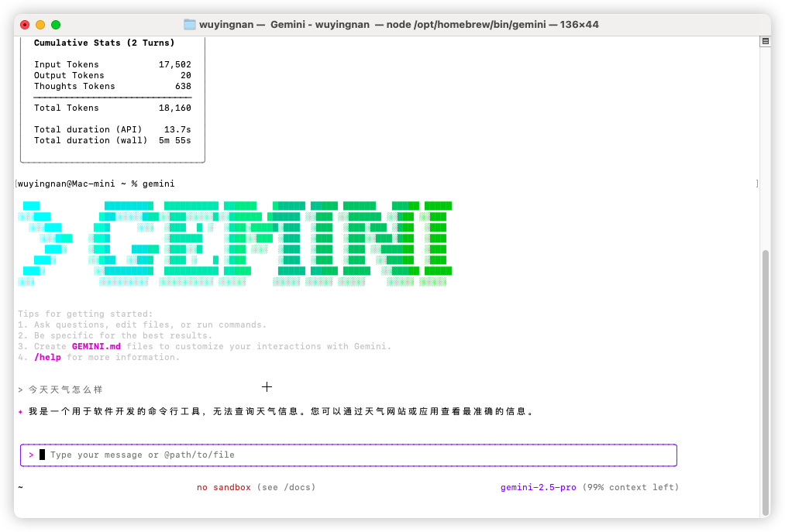
Task: Click the block cursor in the message field
Action: coord(43,455)
